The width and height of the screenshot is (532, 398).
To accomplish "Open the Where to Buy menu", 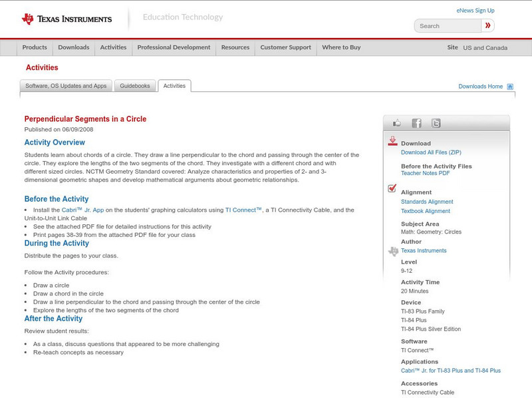I will click(x=341, y=47).
